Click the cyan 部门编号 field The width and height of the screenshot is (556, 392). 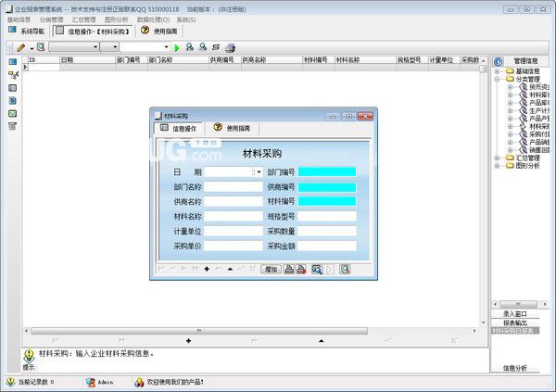pos(327,172)
